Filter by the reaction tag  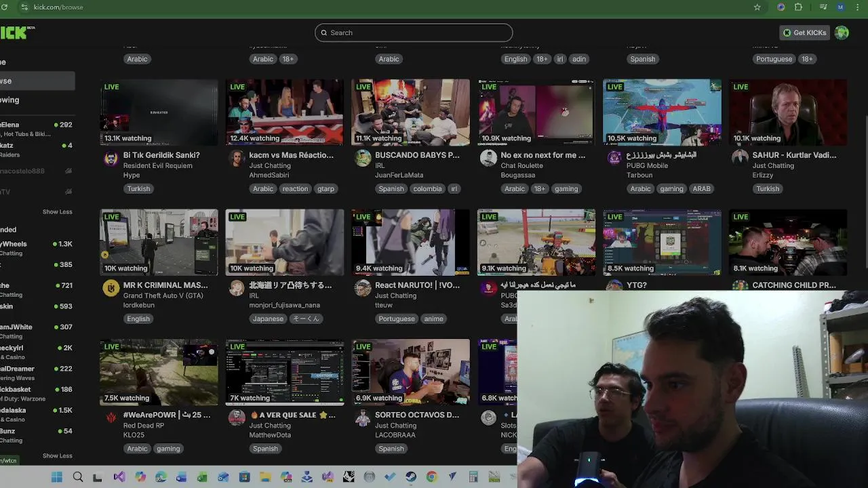pyautogui.click(x=295, y=188)
